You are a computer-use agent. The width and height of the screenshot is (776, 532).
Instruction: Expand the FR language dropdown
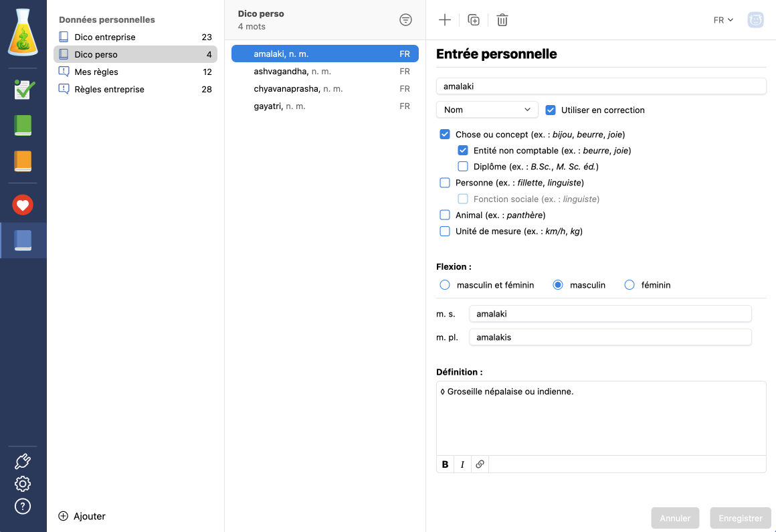point(723,20)
